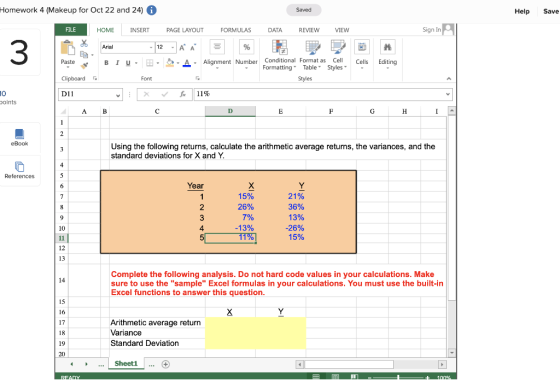The width and height of the screenshot is (560, 388).
Task: Switch to the VIEW tab
Action: (x=342, y=30)
